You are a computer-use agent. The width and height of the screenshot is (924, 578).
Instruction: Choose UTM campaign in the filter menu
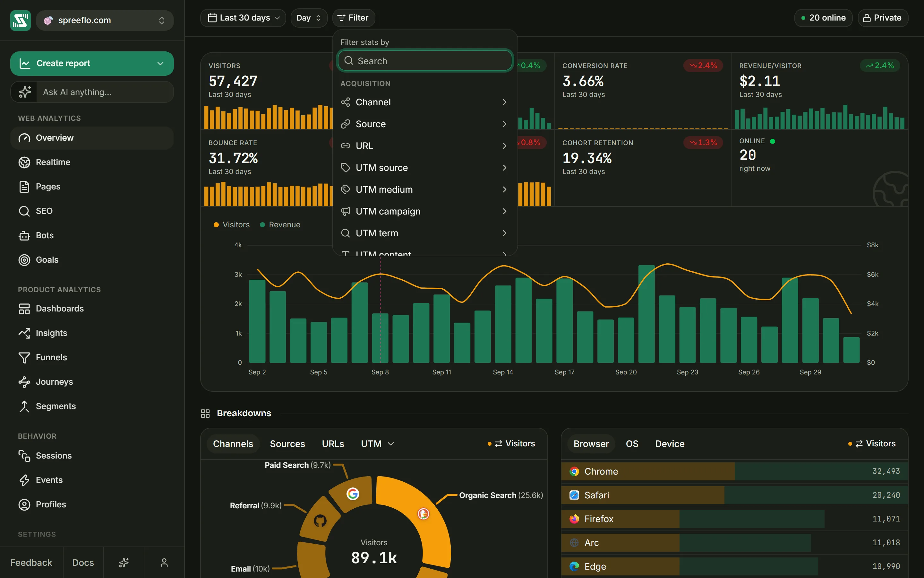pos(424,211)
